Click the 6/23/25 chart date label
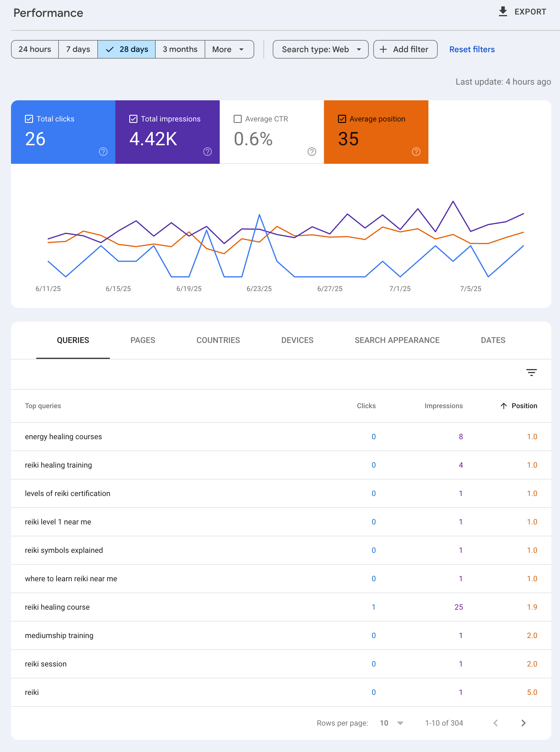The image size is (560, 752). 259,289
